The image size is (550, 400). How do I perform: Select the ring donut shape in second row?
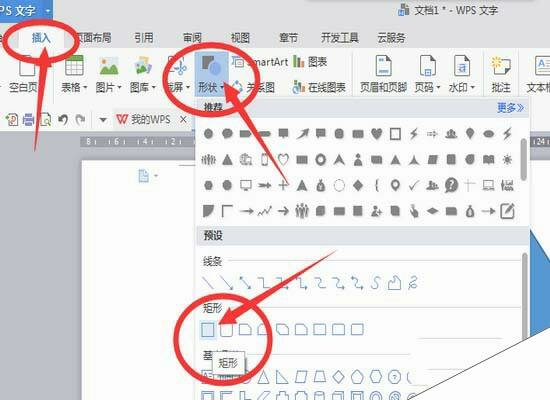point(320,160)
